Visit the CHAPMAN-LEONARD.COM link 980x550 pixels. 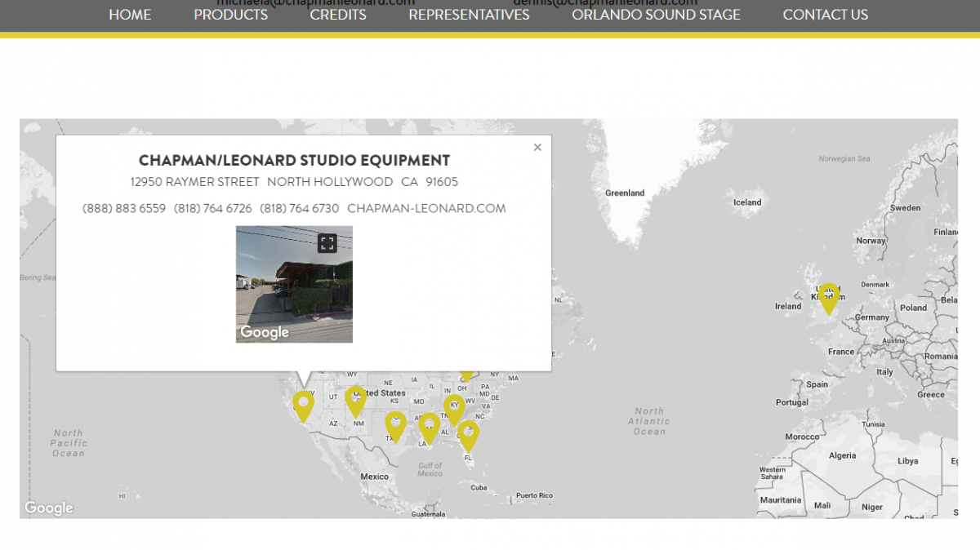click(426, 208)
